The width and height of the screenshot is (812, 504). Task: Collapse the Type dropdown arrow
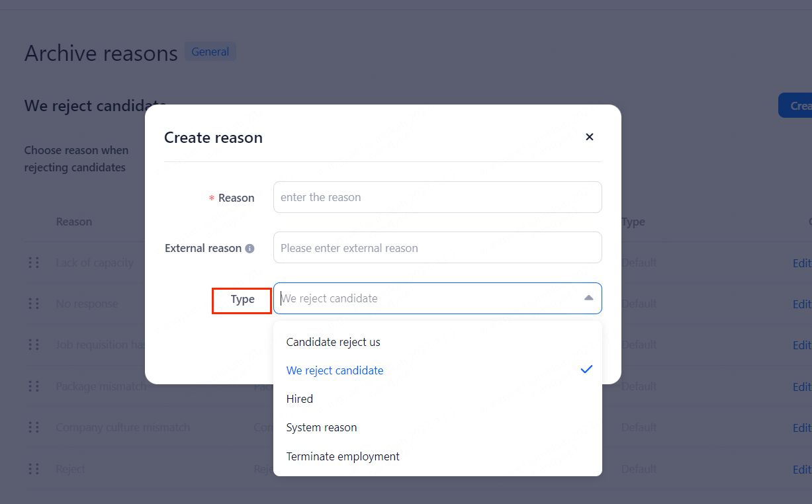tap(588, 298)
